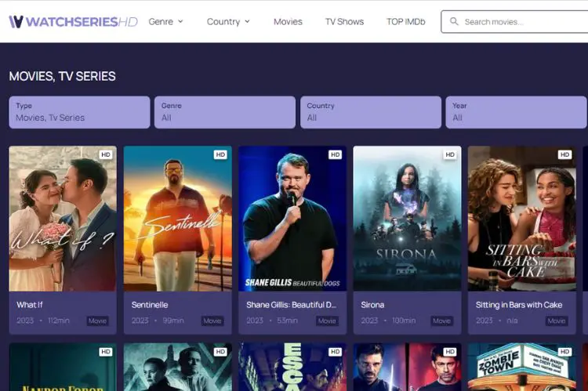Click HD badge on Shane Gillis poster
588x391 pixels.
click(x=336, y=154)
